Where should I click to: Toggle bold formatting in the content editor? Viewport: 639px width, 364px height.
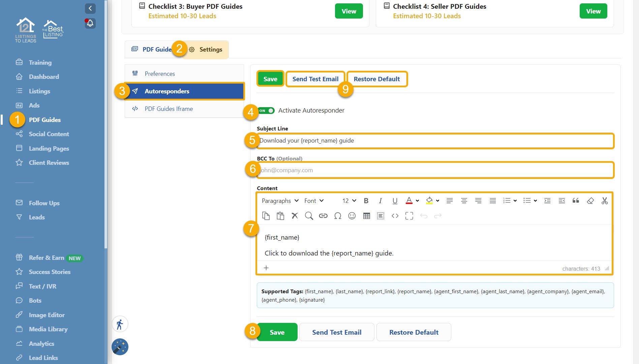click(x=366, y=201)
